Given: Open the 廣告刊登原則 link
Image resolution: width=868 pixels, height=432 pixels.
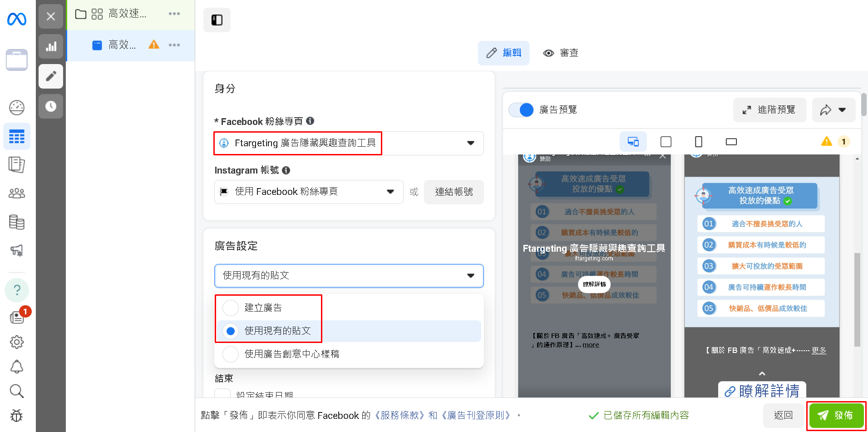Looking at the screenshot, I should [476, 415].
